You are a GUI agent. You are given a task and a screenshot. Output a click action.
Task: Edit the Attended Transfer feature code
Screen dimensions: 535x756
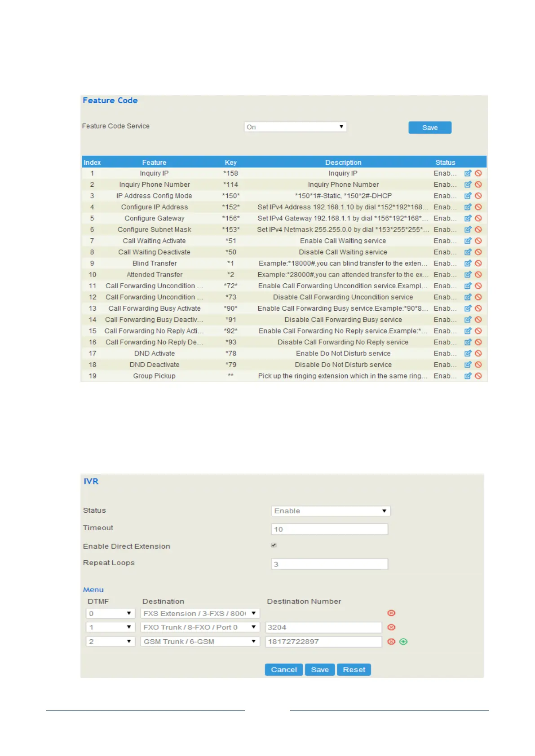point(468,274)
